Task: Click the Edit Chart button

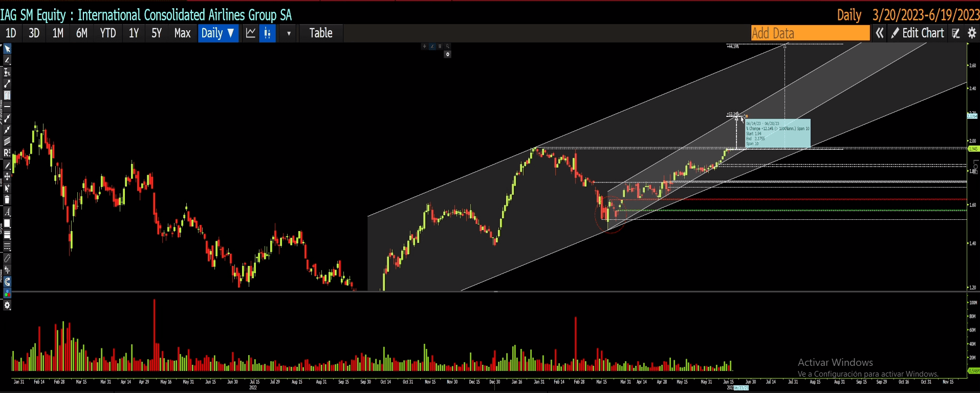Action: pos(918,33)
